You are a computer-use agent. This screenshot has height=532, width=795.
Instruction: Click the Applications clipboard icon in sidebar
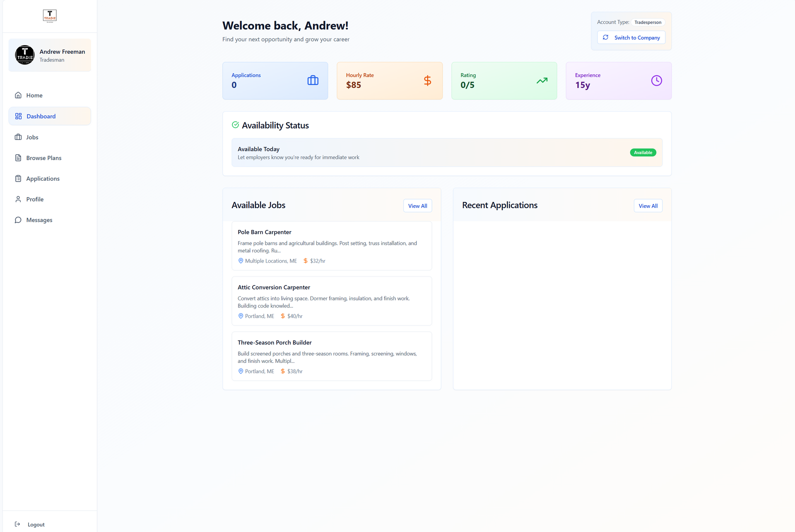18,179
